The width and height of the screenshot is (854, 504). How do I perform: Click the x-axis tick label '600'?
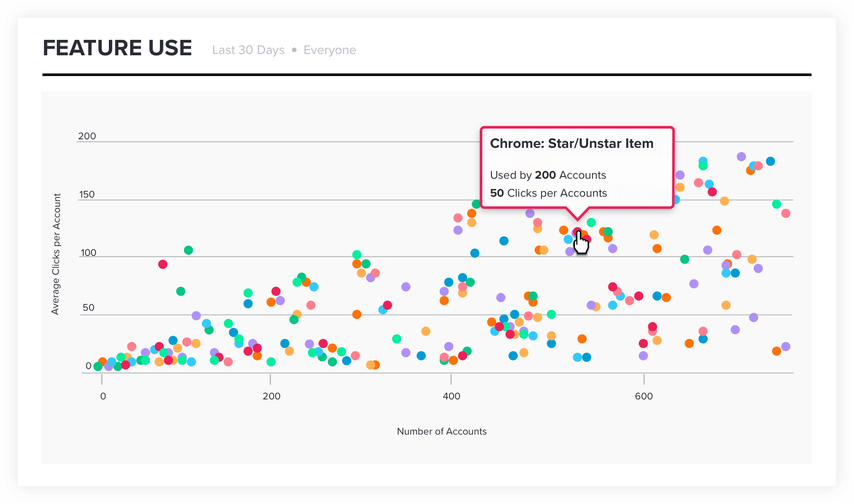pos(644,396)
